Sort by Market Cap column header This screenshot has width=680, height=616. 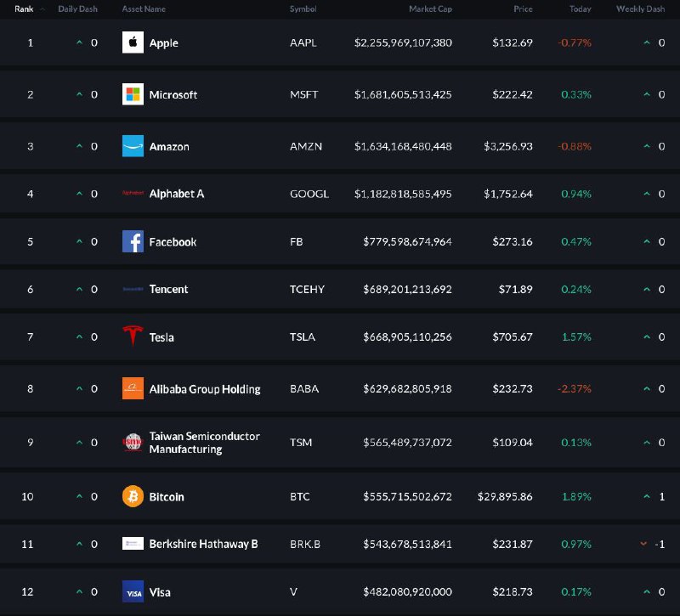click(x=430, y=8)
